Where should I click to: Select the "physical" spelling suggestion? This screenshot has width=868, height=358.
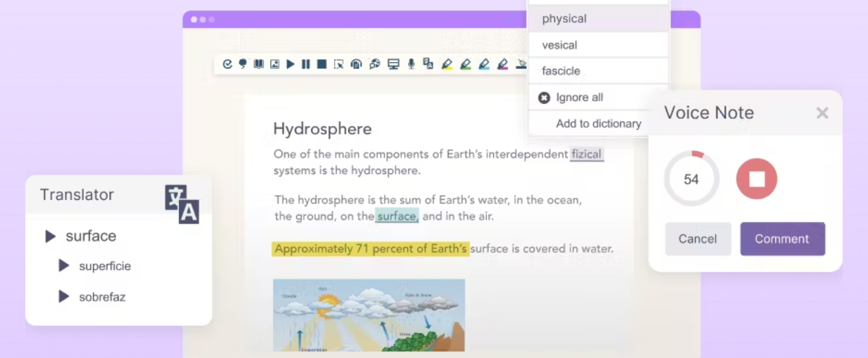pyautogui.click(x=564, y=19)
